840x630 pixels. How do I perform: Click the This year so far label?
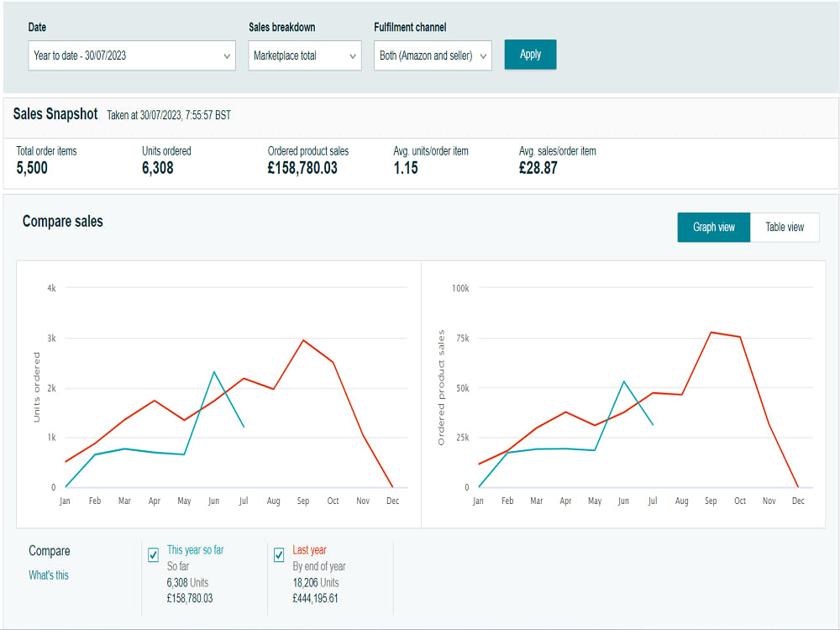tap(196, 550)
